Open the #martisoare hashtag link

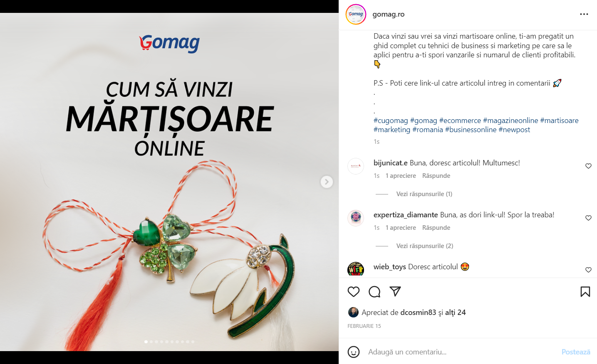(x=559, y=121)
